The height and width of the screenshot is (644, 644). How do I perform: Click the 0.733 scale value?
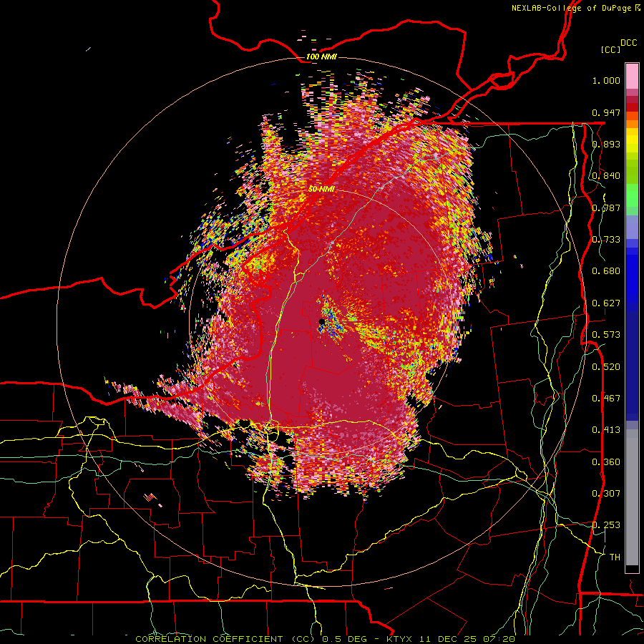tap(606, 240)
